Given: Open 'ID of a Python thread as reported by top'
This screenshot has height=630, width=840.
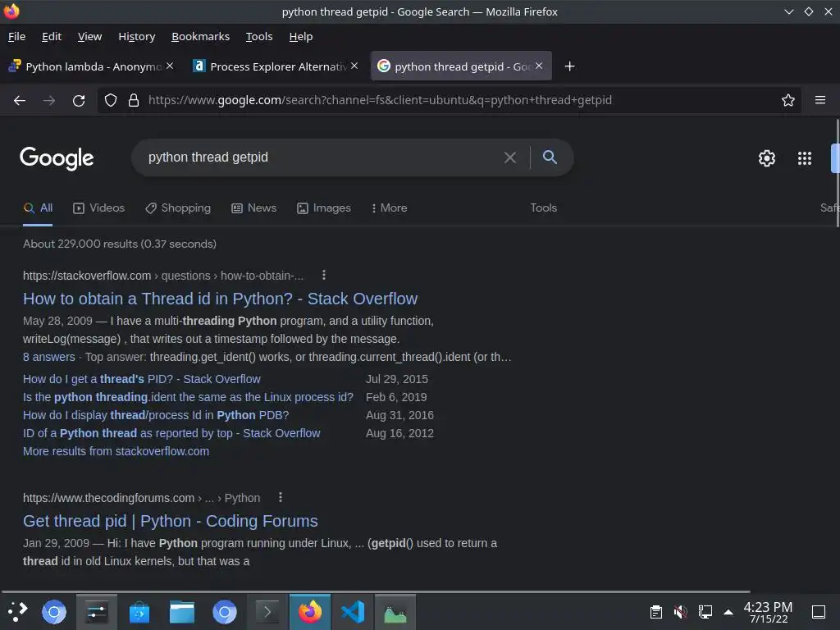Looking at the screenshot, I should (x=171, y=433).
